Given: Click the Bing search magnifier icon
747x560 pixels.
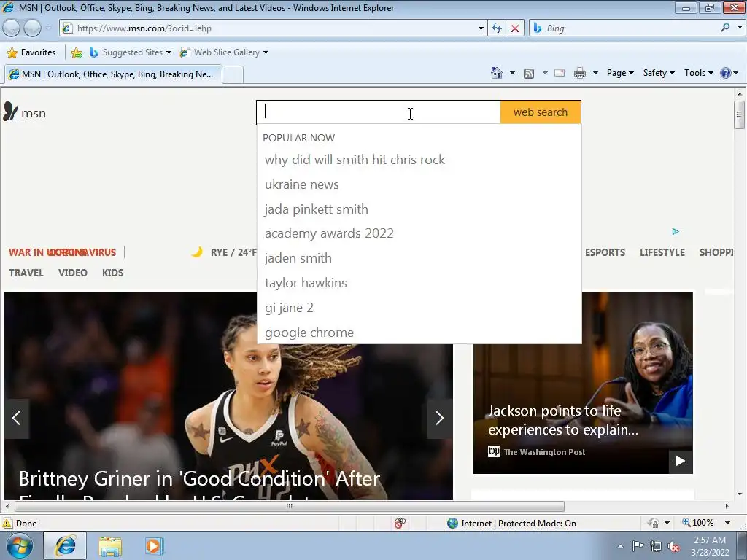Looking at the screenshot, I should [725, 28].
